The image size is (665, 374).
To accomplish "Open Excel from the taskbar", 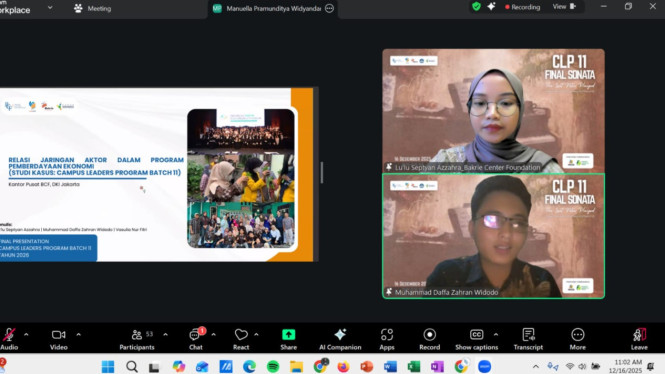I will tap(414, 366).
